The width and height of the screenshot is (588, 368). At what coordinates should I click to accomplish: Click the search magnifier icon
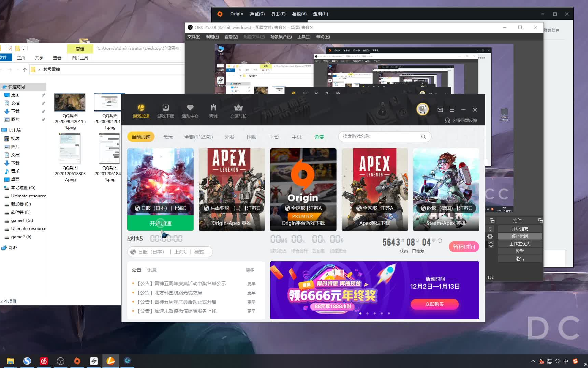point(423,137)
